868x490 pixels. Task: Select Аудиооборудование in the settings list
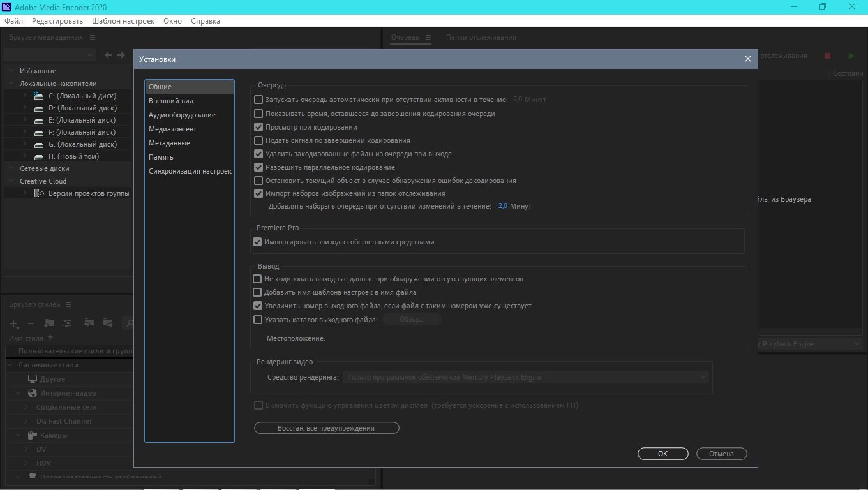182,115
